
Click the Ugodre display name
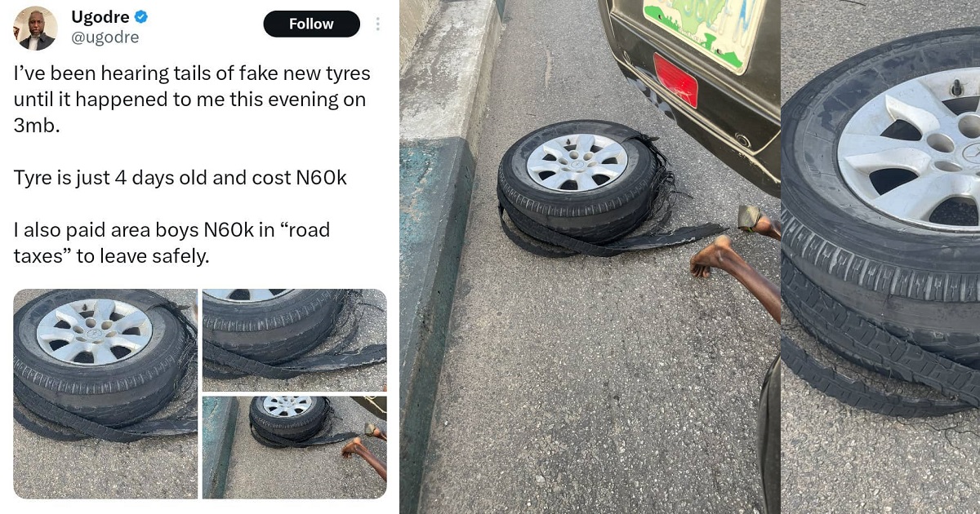tap(100, 17)
